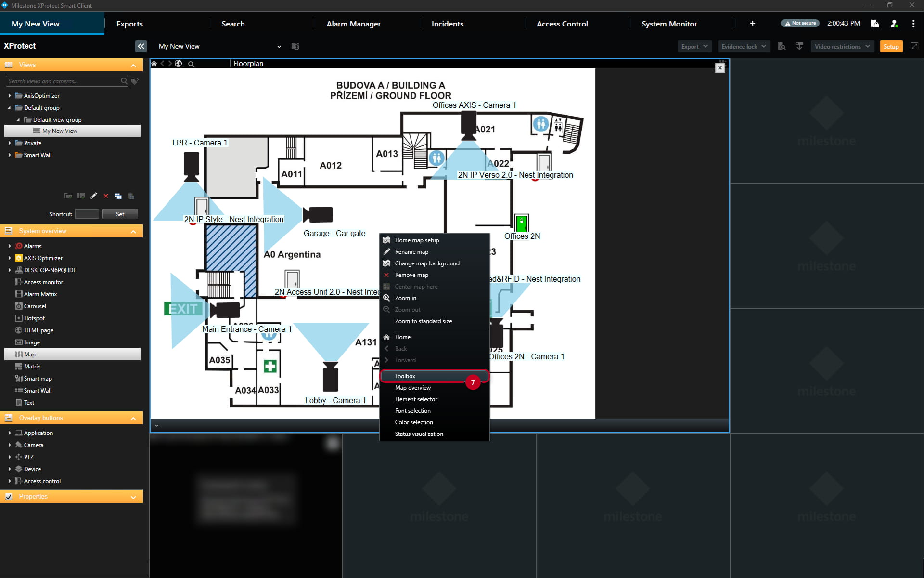The image size is (924, 578).
Task: Open the user status icon in top bar
Action: point(894,24)
